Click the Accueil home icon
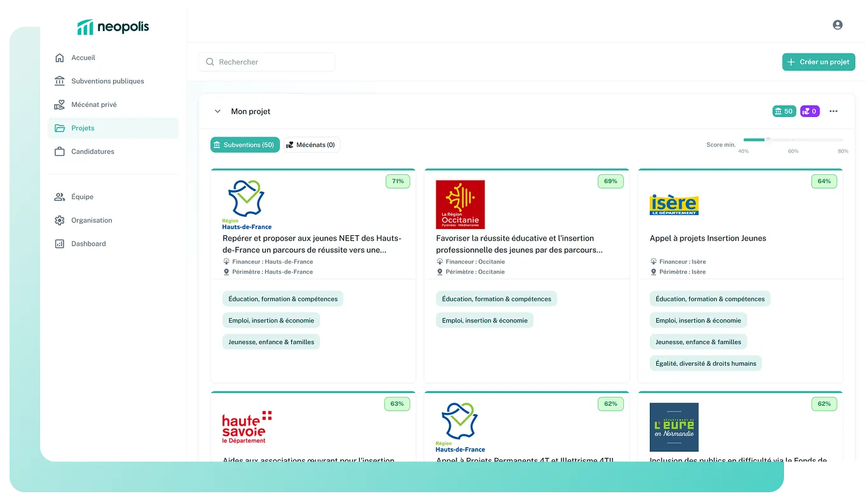Viewport: 868px width, 498px height. pyautogui.click(x=60, y=58)
